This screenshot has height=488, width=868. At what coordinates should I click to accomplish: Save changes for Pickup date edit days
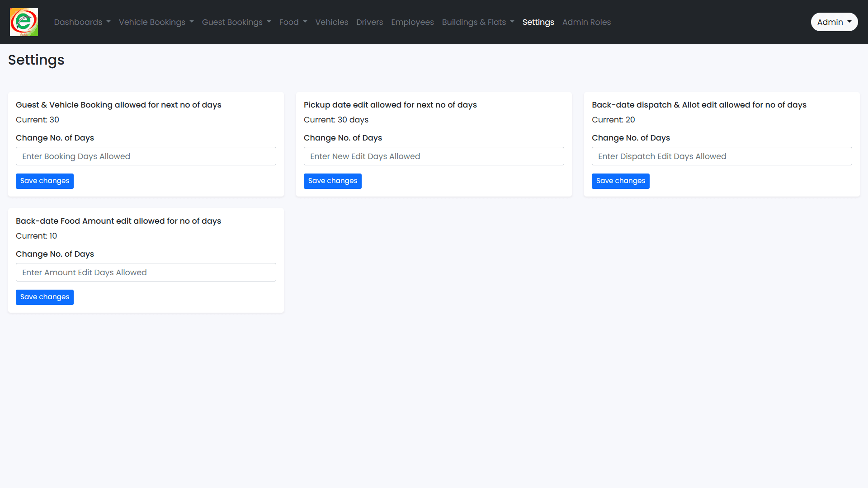tap(332, 181)
